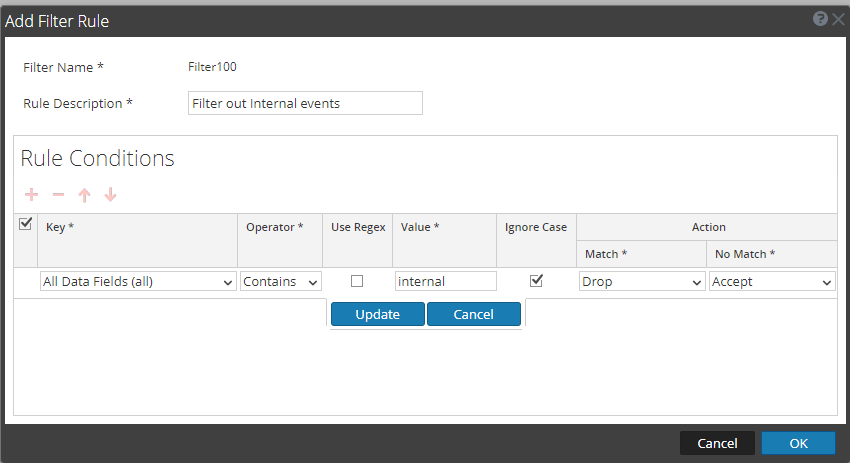Open the help question mark icon
The image size is (850, 463).
820,19
